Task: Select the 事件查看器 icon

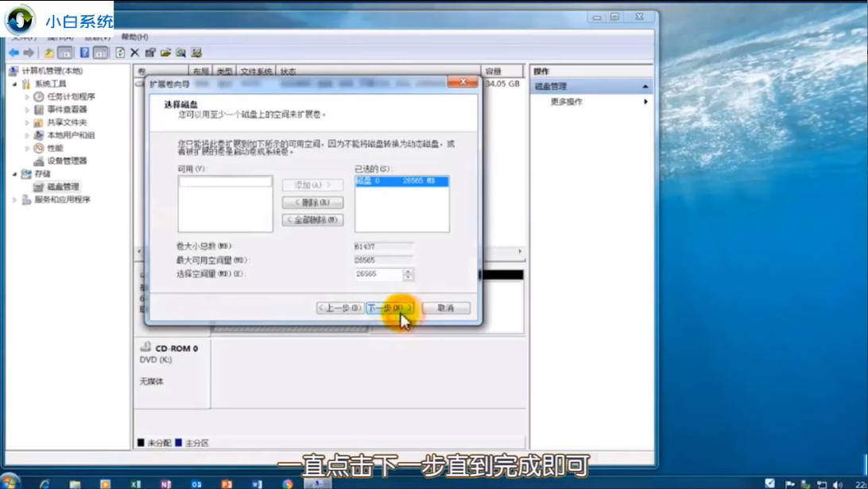Action: pyautogui.click(x=38, y=110)
